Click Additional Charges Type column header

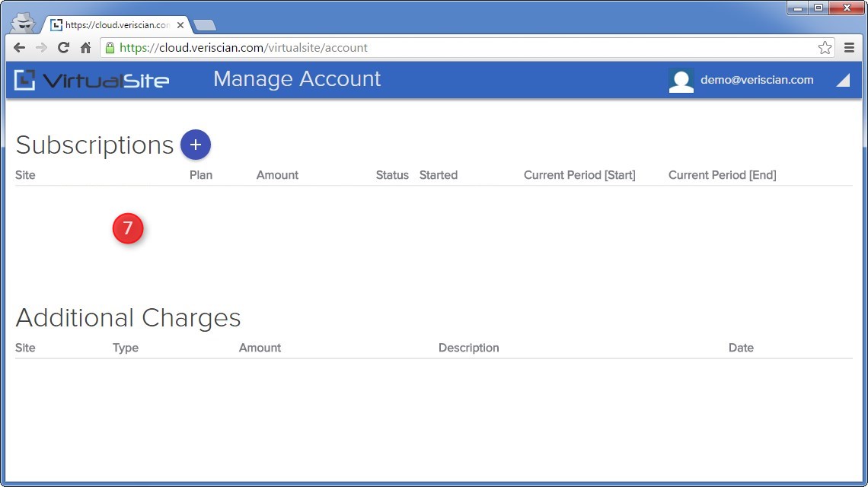(x=126, y=348)
